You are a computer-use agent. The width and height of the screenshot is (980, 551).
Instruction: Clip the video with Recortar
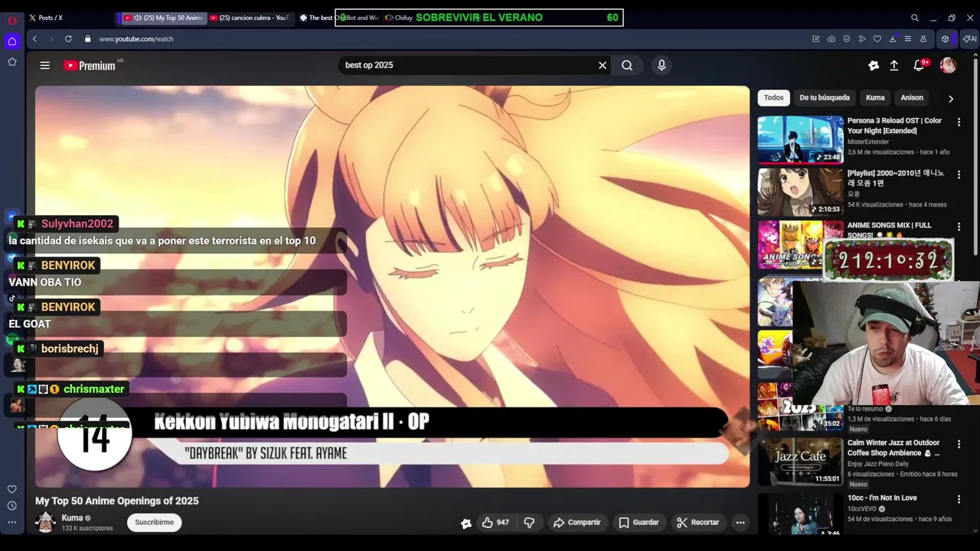tap(697, 523)
